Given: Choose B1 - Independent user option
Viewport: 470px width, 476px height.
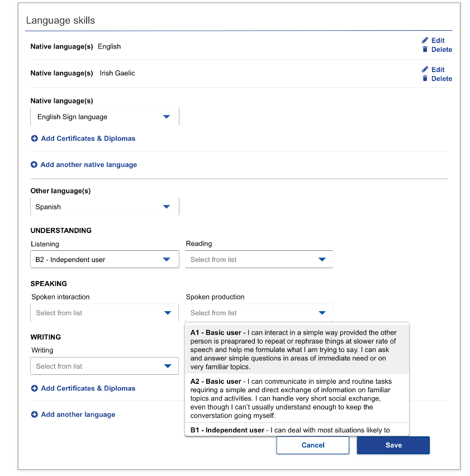Looking at the screenshot, I should (x=297, y=430).
